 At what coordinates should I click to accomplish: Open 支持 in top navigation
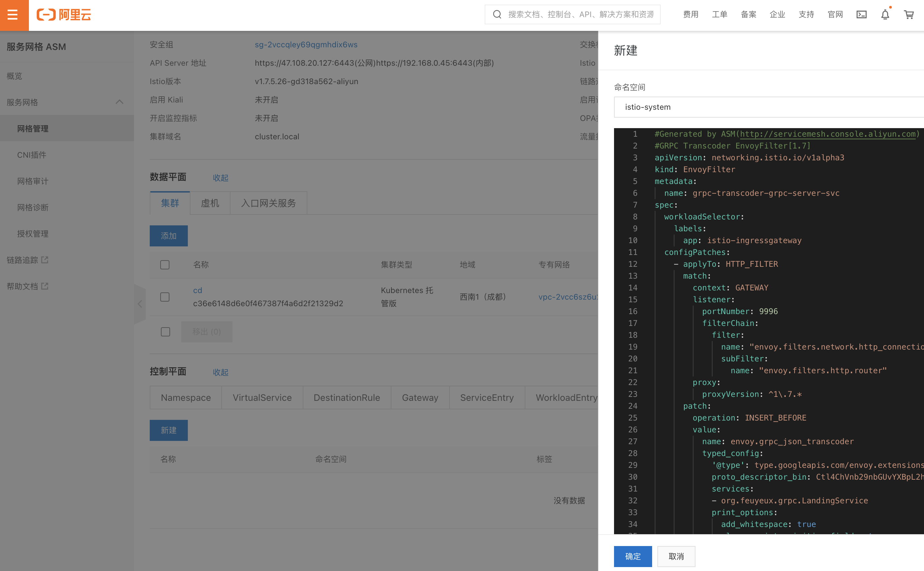click(x=806, y=14)
